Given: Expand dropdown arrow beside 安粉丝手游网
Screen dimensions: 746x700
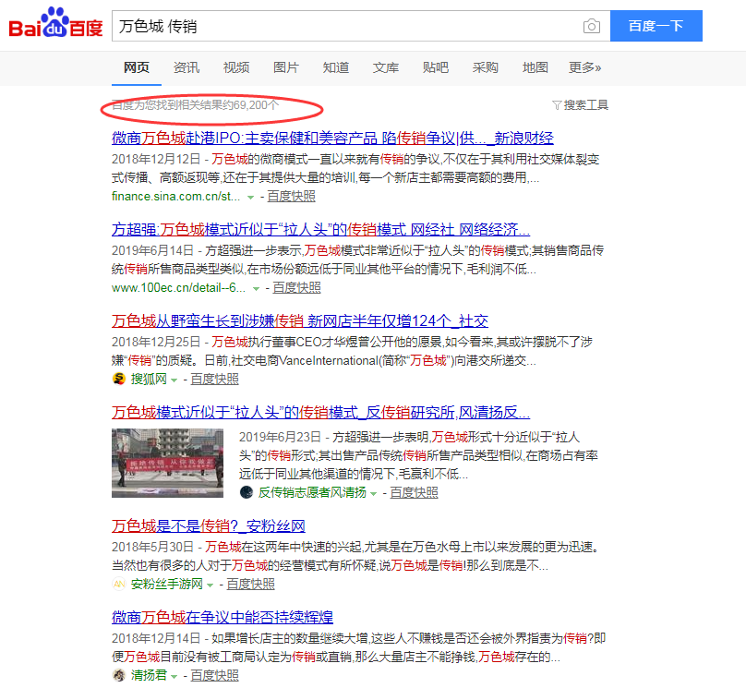Looking at the screenshot, I should point(210,585).
